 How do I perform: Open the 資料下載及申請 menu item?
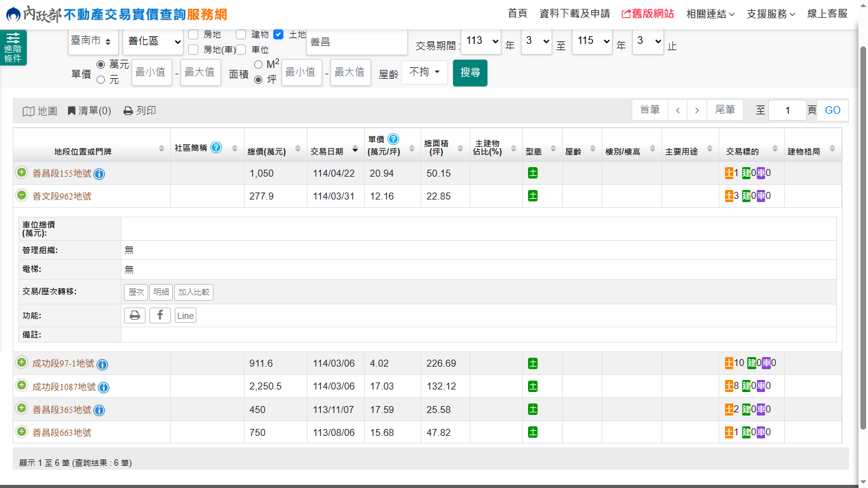pos(574,14)
